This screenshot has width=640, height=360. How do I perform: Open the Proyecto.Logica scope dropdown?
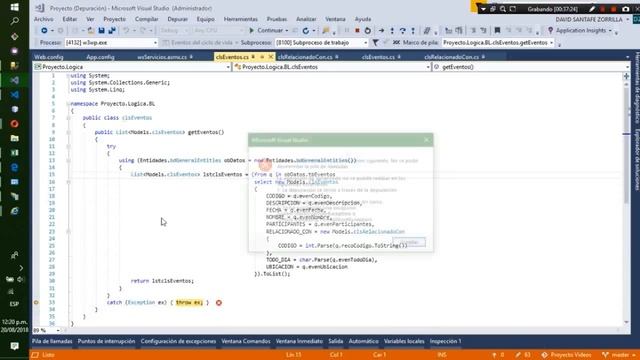pyautogui.click(x=132, y=67)
